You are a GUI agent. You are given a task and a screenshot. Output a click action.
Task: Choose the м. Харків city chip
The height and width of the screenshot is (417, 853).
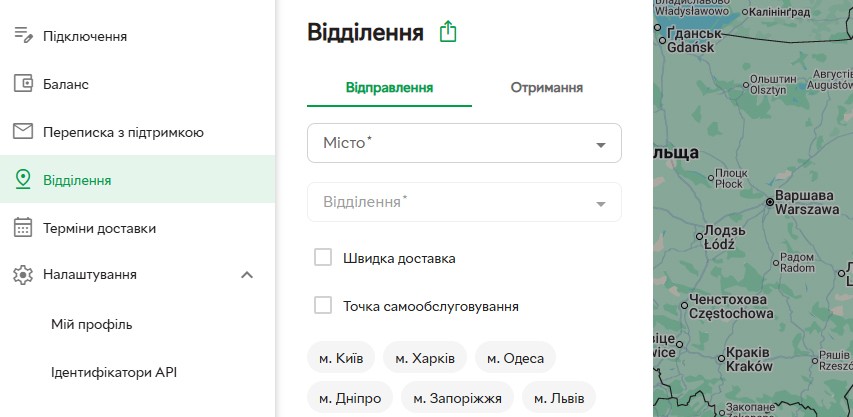coord(425,358)
